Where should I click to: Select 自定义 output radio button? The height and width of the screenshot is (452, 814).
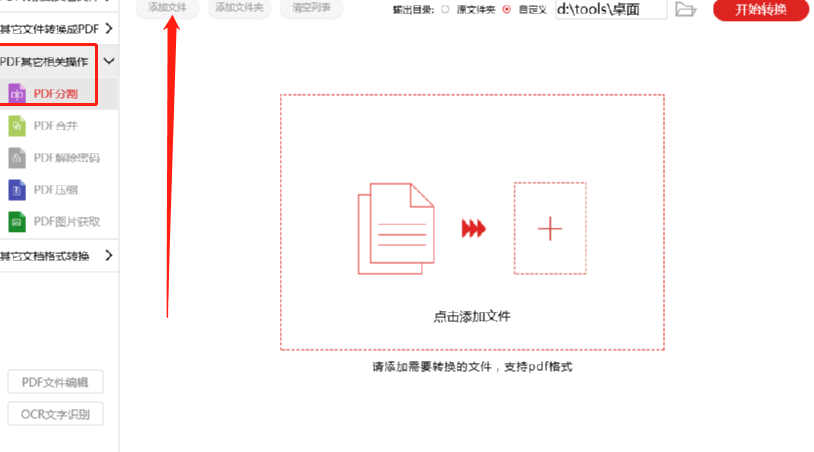(x=507, y=9)
